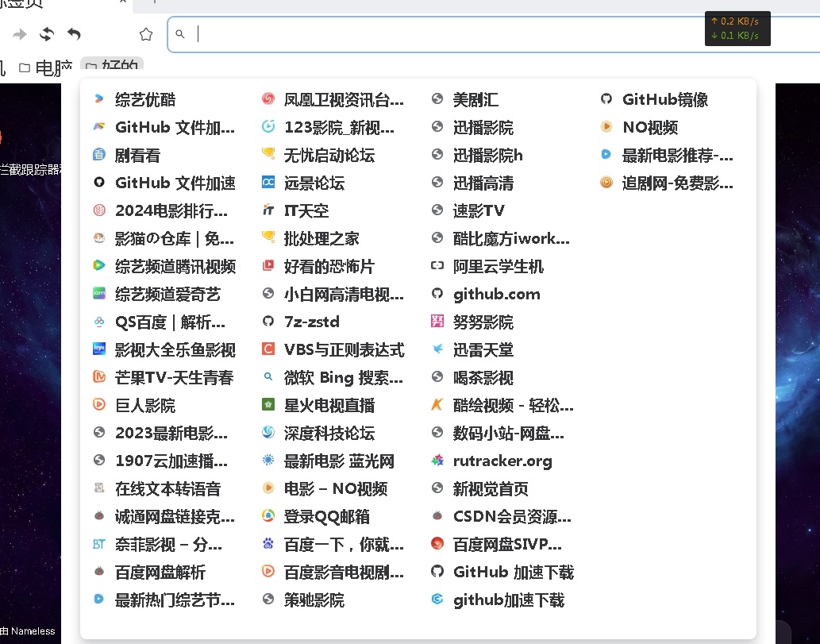
Task: Open the rutracker.org bookmark
Action: 491,461
